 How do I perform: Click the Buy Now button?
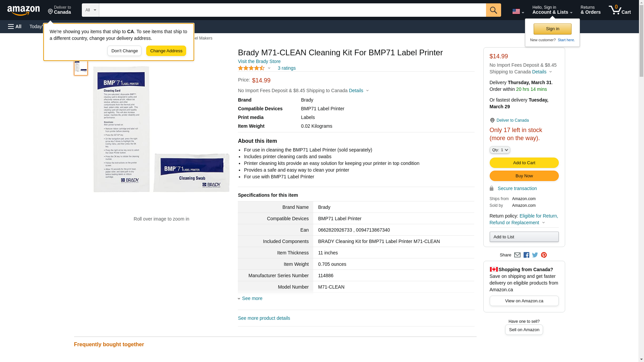[x=524, y=176]
